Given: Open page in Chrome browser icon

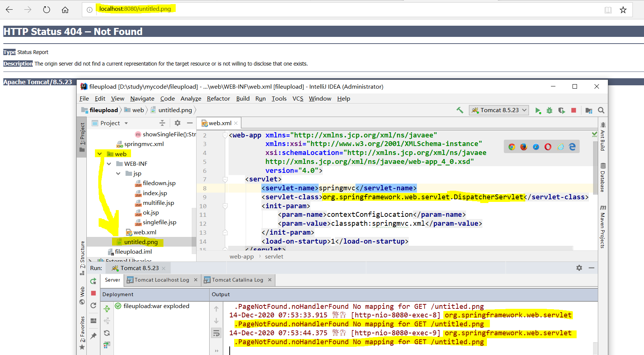Looking at the screenshot, I should pyautogui.click(x=512, y=147).
